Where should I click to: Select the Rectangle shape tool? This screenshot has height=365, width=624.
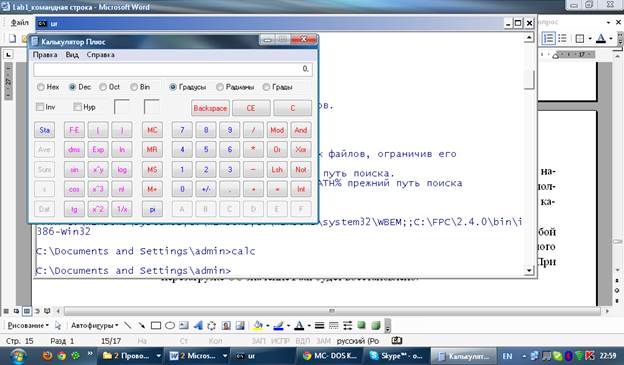(156, 326)
